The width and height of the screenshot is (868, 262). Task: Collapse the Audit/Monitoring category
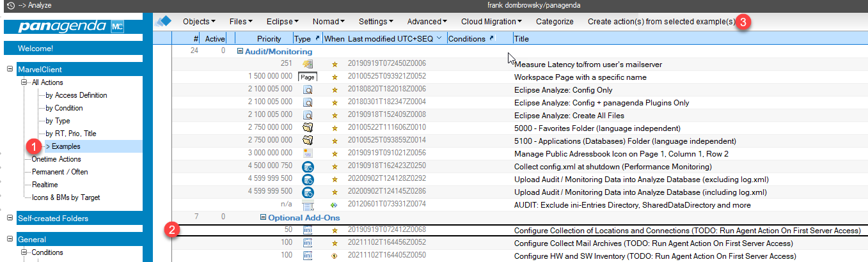click(x=241, y=51)
